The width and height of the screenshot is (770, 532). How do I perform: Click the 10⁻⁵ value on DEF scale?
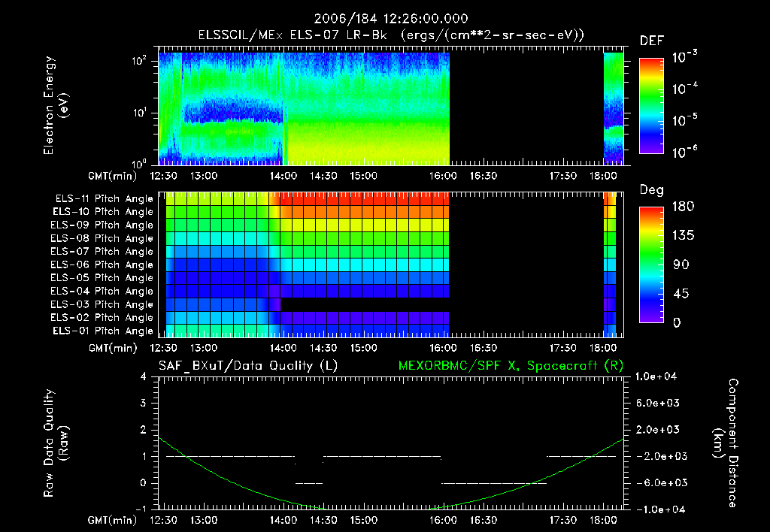point(684,120)
